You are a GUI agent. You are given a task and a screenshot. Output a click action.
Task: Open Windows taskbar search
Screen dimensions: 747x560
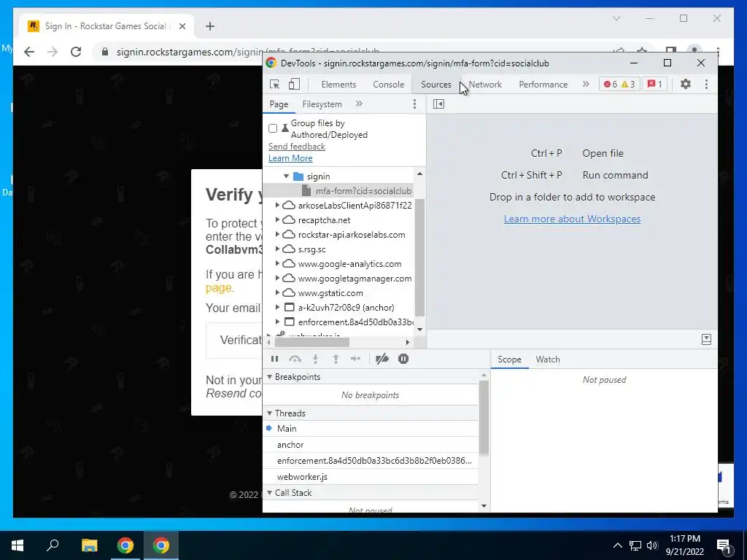[53, 545]
